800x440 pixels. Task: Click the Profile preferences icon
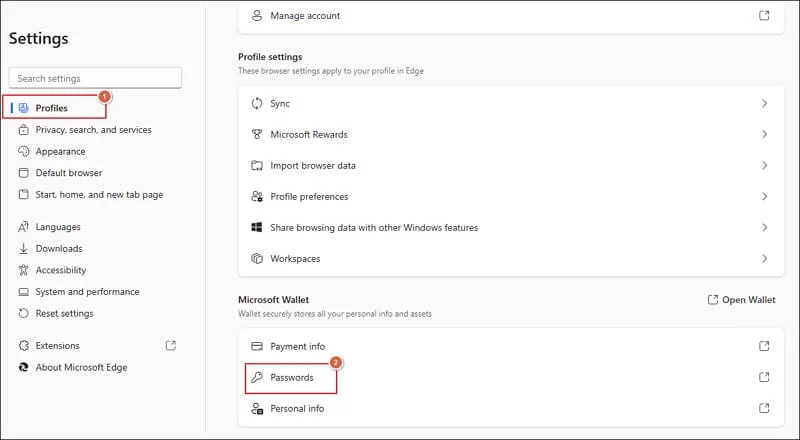click(257, 197)
